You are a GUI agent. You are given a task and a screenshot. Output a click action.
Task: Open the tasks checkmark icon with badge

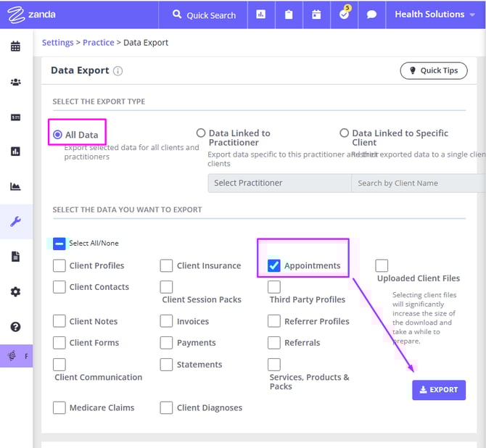(344, 14)
